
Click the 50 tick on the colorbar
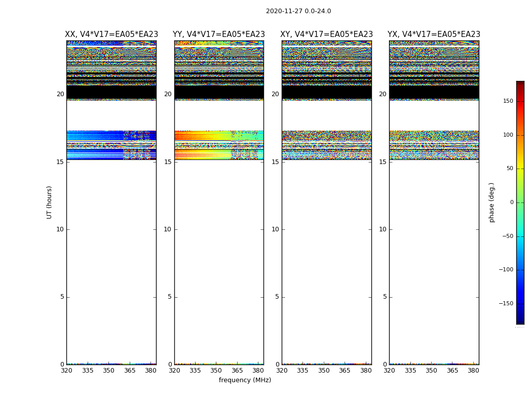click(x=510, y=169)
